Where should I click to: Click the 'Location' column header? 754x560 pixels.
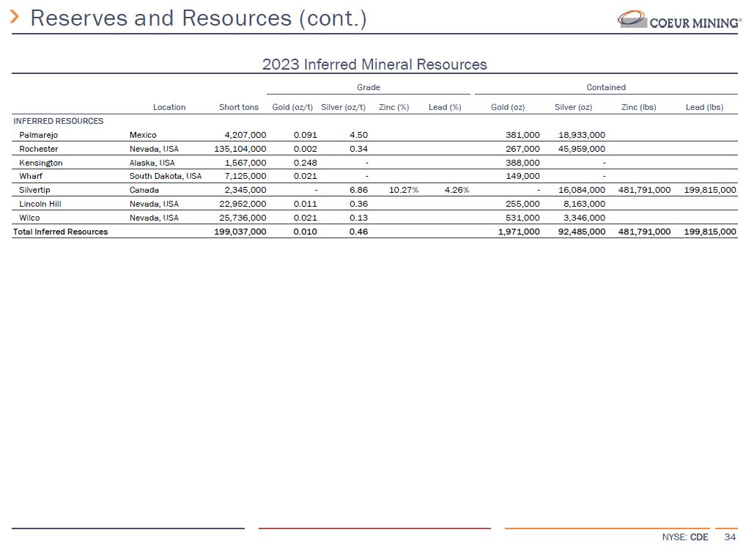click(x=169, y=107)
